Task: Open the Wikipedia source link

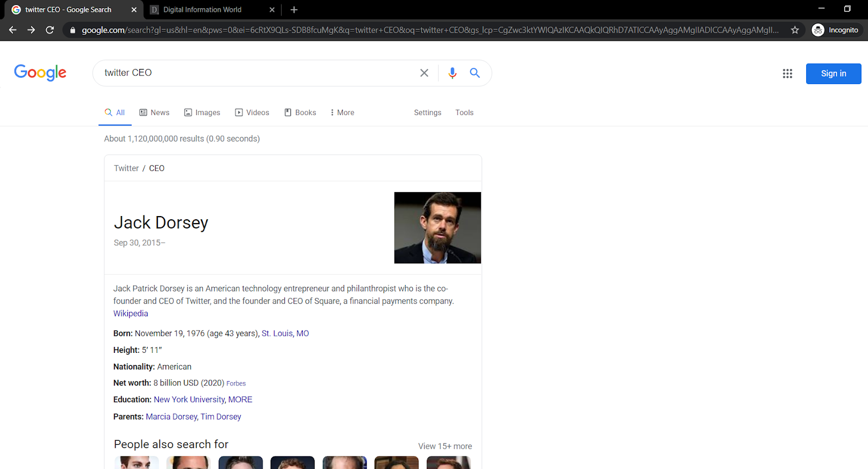Action: pos(131,313)
